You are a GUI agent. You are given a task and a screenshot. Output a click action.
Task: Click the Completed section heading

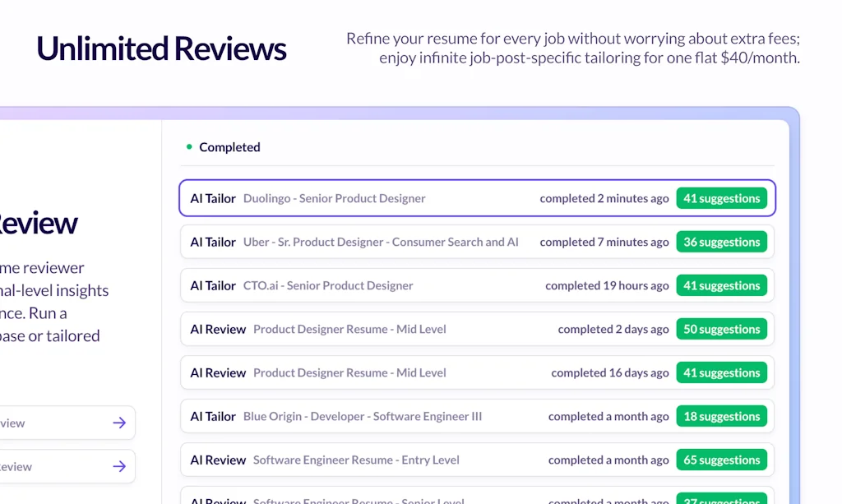229,147
